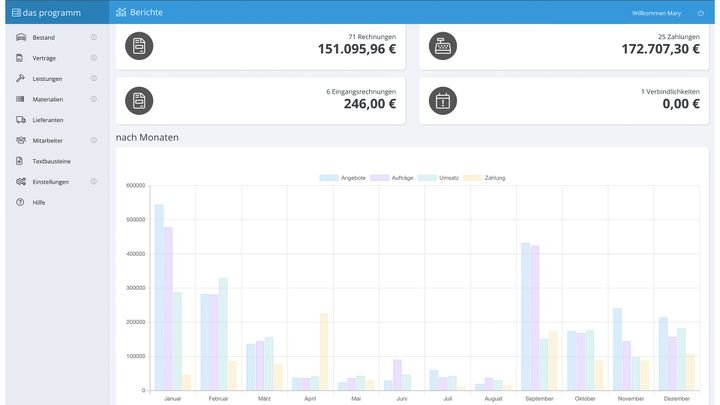This screenshot has height=405, width=720.
Task: Click the Eingangsrechnungen document icon
Action: click(139, 100)
